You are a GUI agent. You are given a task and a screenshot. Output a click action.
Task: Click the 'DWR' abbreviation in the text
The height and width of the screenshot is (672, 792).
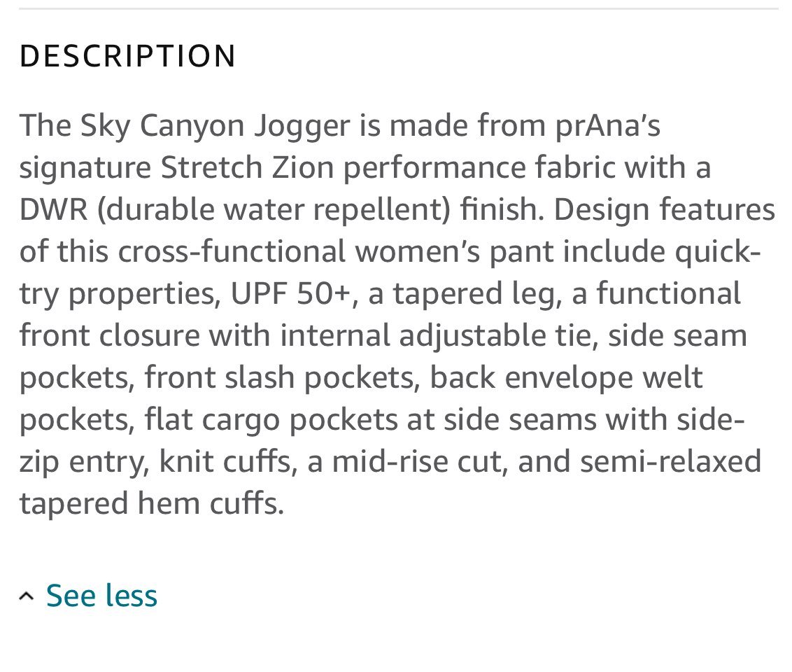pyautogui.click(x=54, y=210)
